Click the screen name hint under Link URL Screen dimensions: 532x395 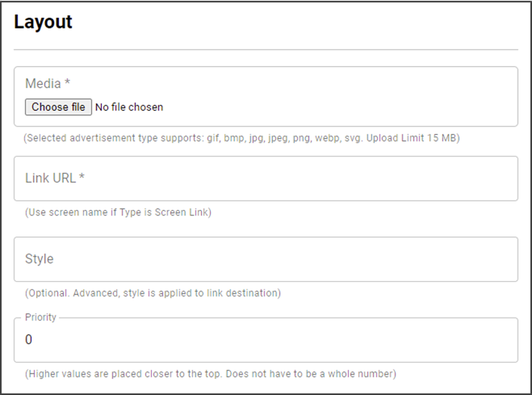click(118, 212)
